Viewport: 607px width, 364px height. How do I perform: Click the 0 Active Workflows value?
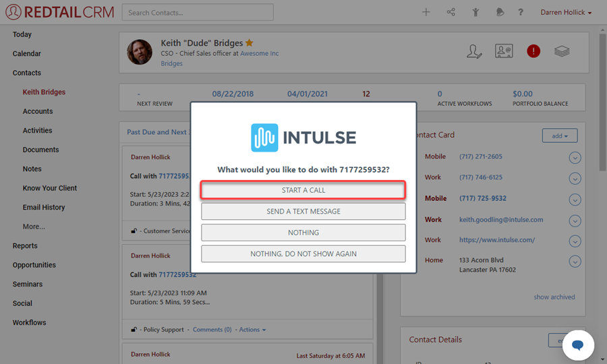440,94
